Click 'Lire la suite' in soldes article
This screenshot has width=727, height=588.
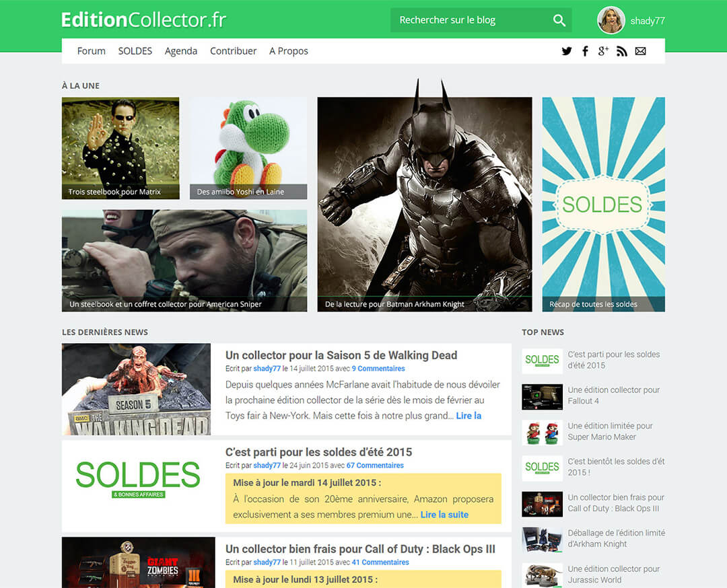click(x=444, y=515)
